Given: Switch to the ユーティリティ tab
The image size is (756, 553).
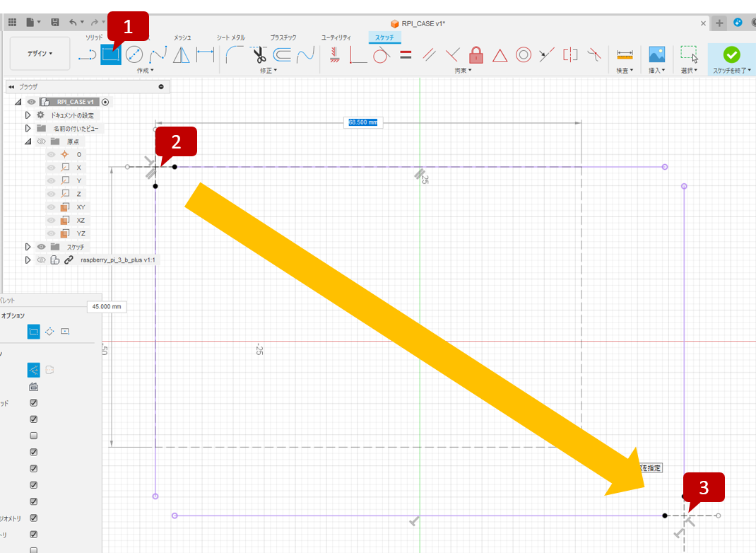Looking at the screenshot, I should pyautogui.click(x=336, y=37).
